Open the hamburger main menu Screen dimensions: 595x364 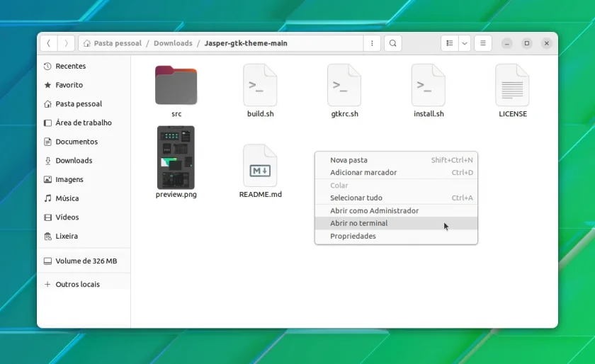coord(482,43)
